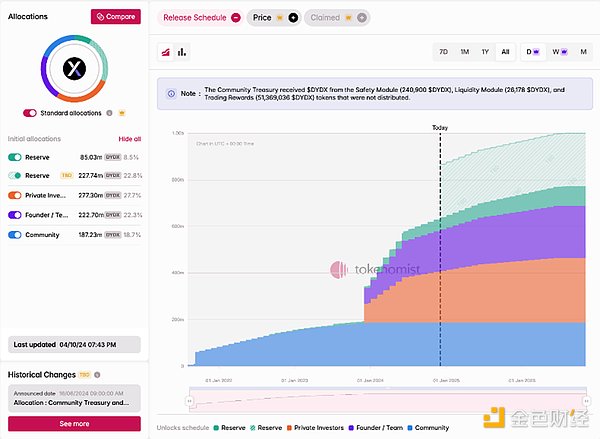Toggle hatched Reserve legend item

(266, 428)
